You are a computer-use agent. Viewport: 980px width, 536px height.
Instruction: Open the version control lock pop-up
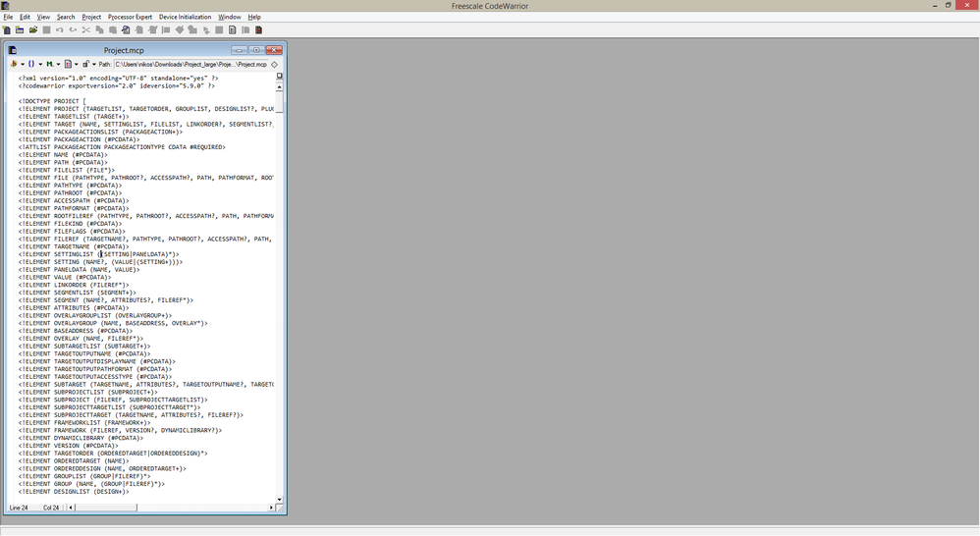click(x=89, y=64)
